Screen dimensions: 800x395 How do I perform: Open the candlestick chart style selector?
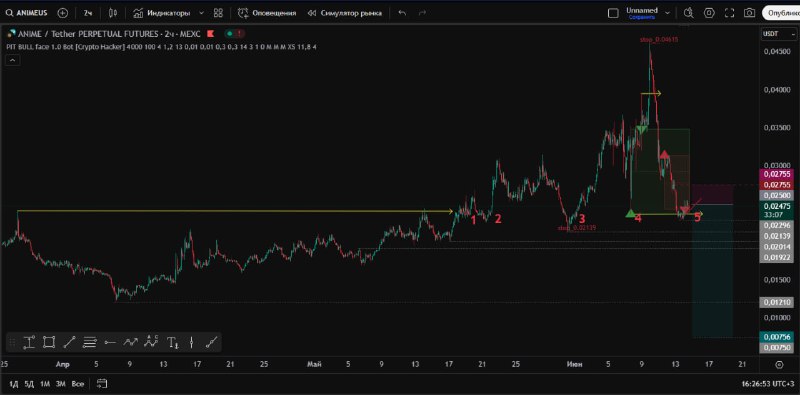tap(113, 13)
